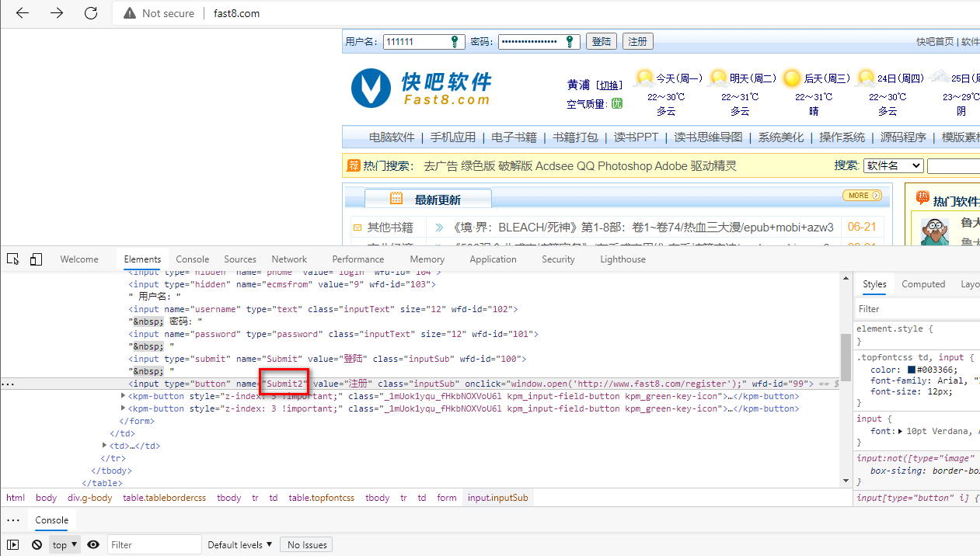Switch to the Computed styles tab
Screen dimensions: 980x556
click(x=923, y=284)
